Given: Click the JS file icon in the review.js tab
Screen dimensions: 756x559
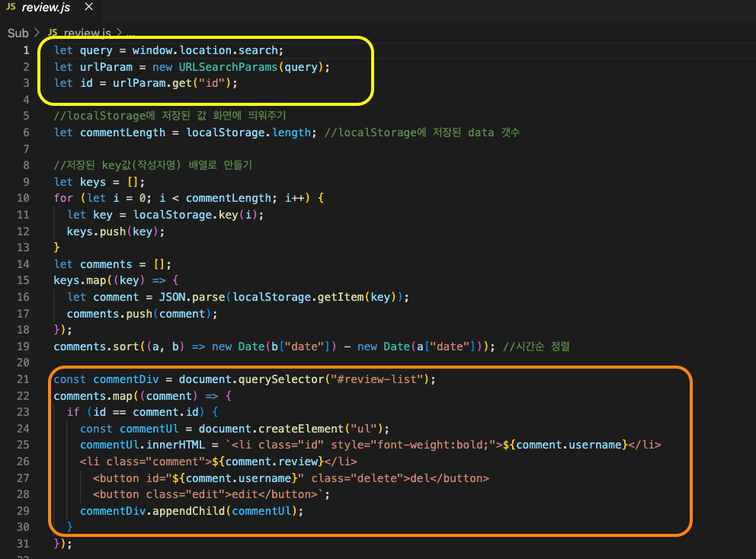Looking at the screenshot, I should (11, 7).
